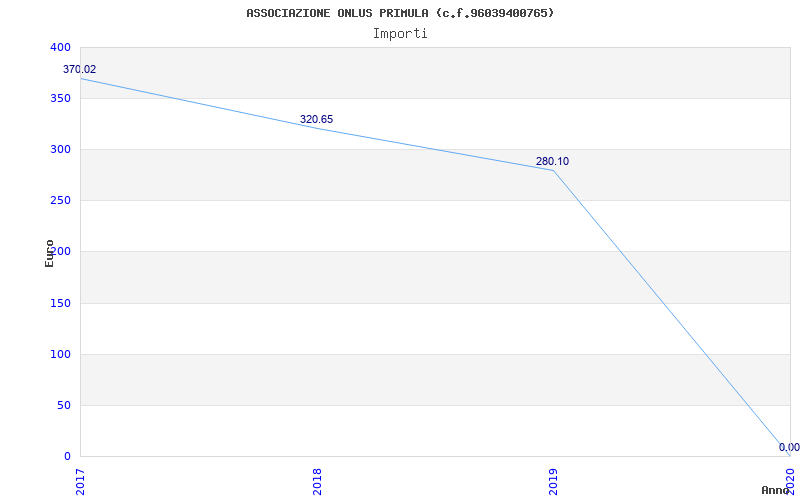Click the 0.00 data label

point(789,447)
